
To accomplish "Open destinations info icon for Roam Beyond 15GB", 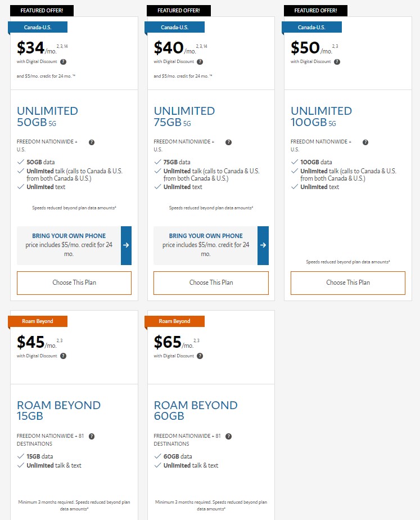I will (92, 436).
